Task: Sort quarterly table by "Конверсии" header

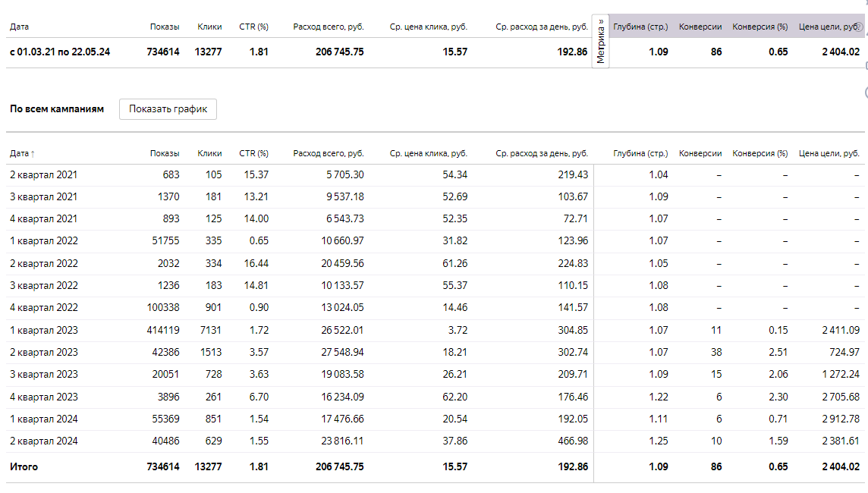Action: point(700,153)
